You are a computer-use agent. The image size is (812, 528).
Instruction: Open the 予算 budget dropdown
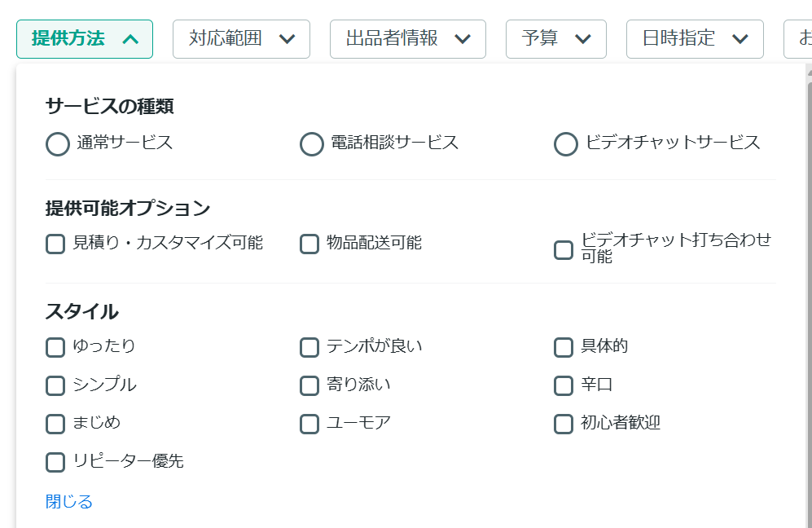pos(555,39)
